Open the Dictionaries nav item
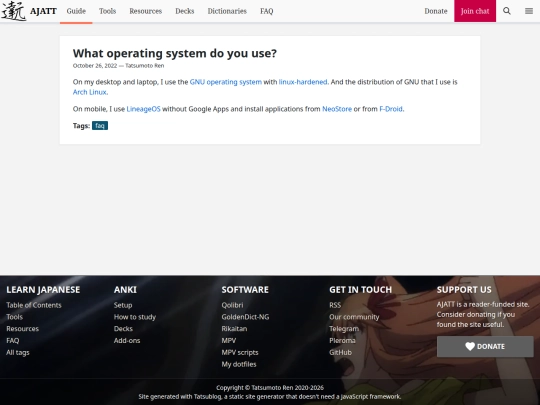Screen dimensions: 540x405 (227, 11)
